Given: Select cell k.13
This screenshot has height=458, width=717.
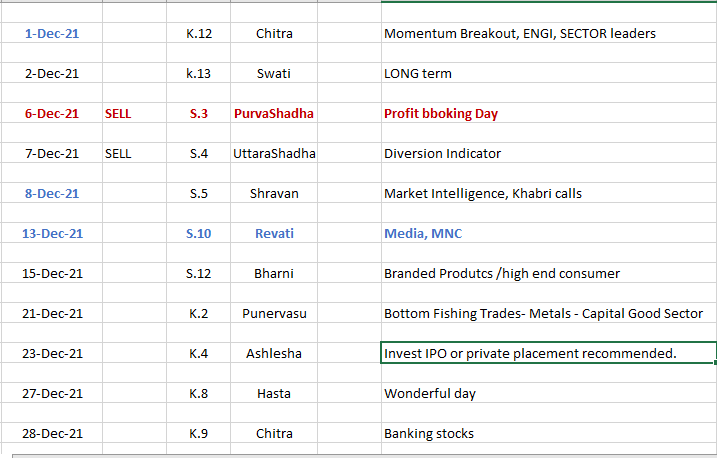Looking at the screenshot, I should coord(198,74).
